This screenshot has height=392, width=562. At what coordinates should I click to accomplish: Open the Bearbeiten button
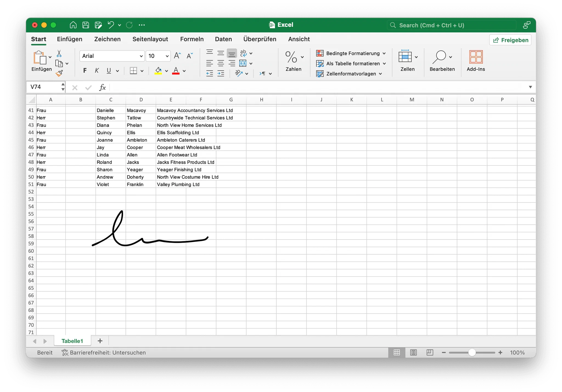442,61
